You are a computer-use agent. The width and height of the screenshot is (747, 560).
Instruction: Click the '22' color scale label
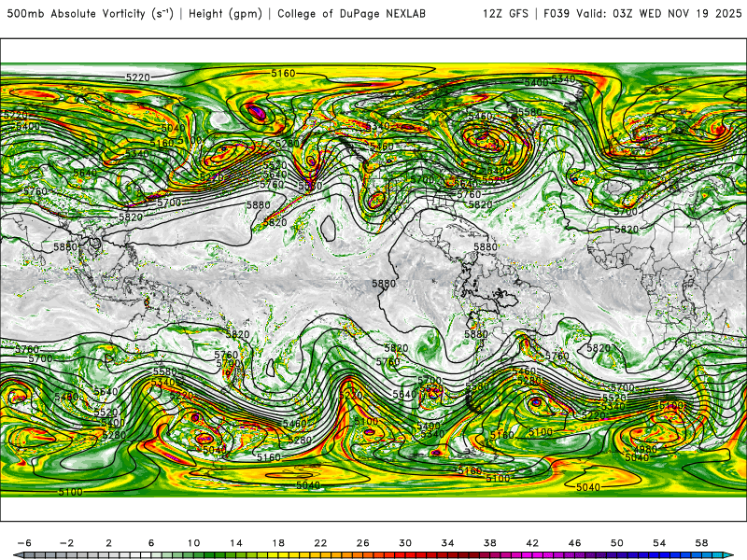(x=320, y=543)
